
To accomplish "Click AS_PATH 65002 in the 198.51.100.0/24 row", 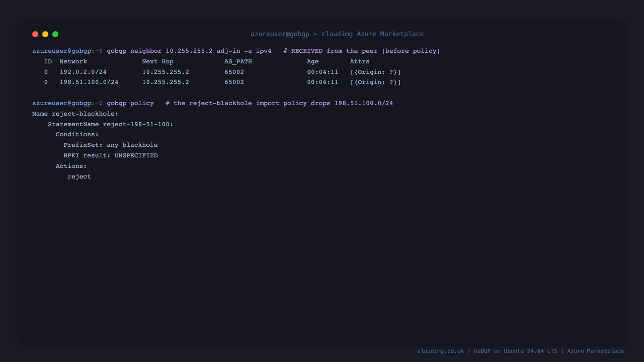I will [234, 82].
